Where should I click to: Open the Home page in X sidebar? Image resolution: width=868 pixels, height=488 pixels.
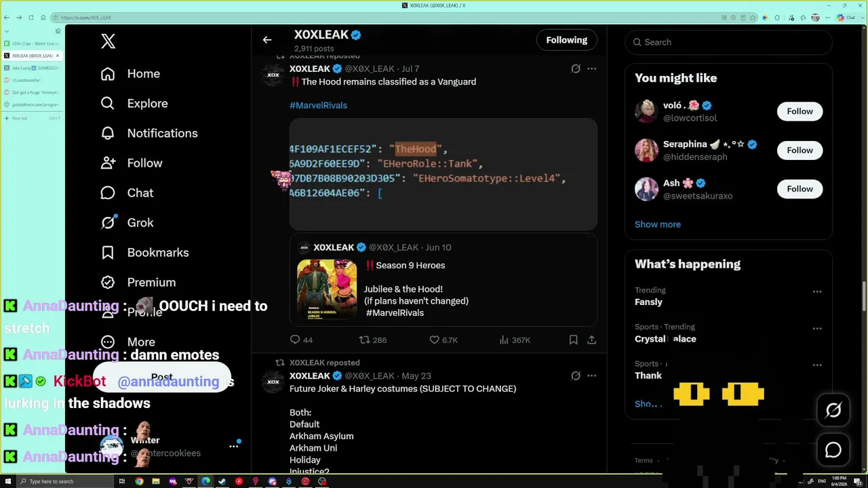tap(131, 74)
